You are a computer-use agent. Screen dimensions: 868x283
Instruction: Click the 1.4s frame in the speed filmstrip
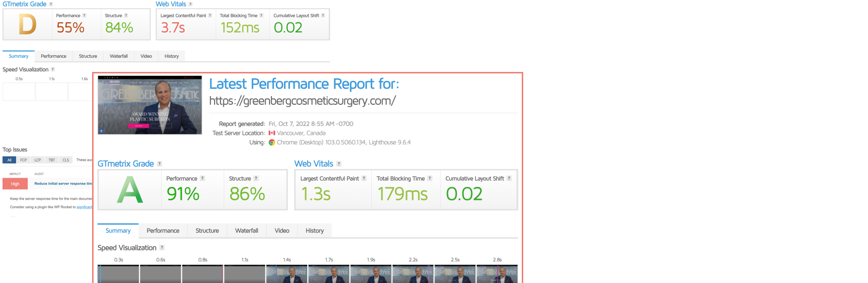click(286, 273)
